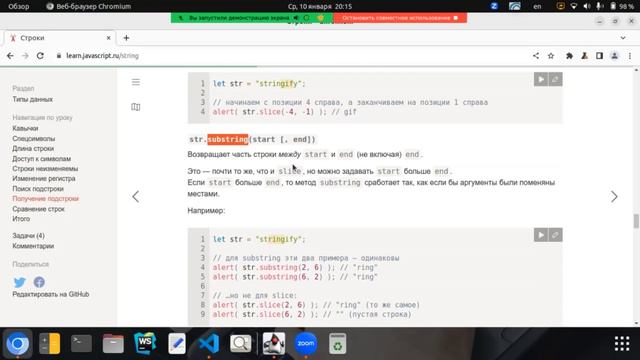Jump to Изменение регистра section
The image size is (640, 360).
[44, 178]
